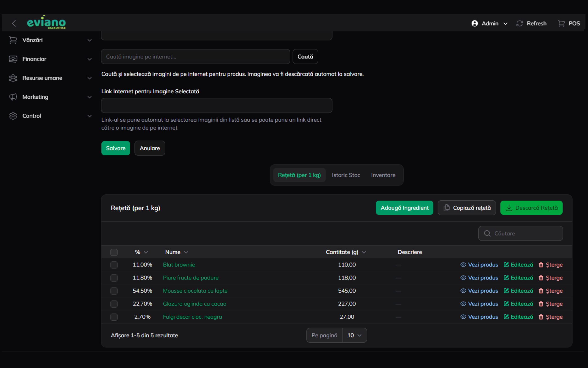This screenshot has width=588, height=368.
Task: Open the Mousse ciocolata cu lapte link
Action: click(x=195, y=290)
